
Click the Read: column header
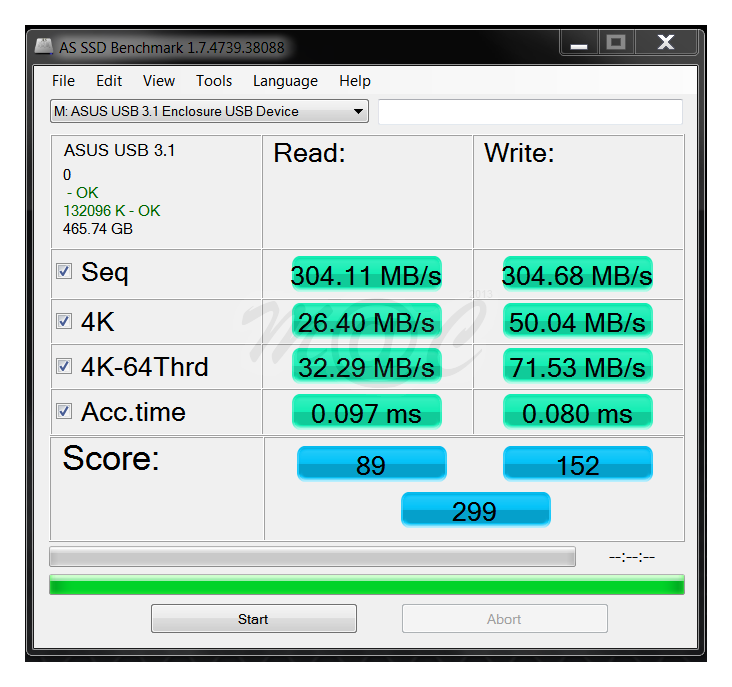point(310,153)
